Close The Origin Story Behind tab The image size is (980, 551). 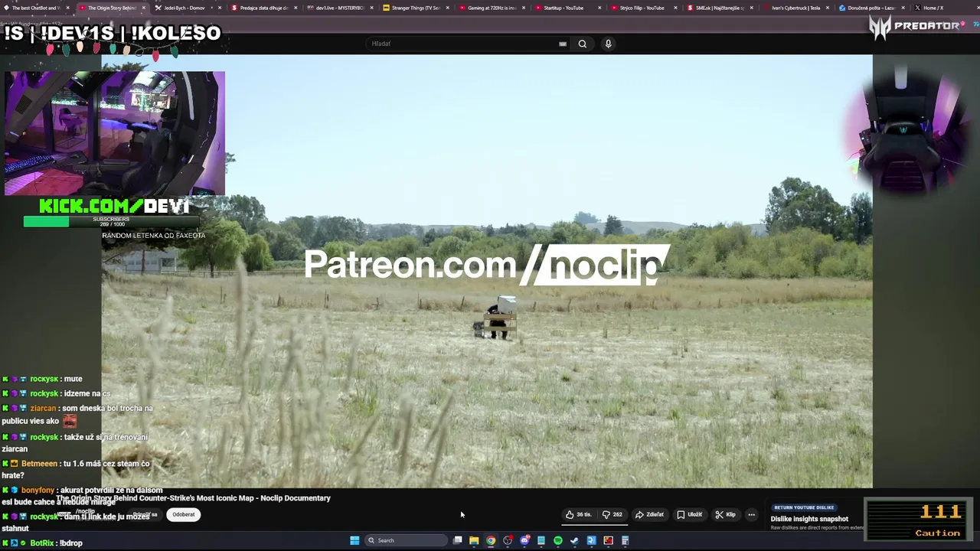(x=143, y=8)
